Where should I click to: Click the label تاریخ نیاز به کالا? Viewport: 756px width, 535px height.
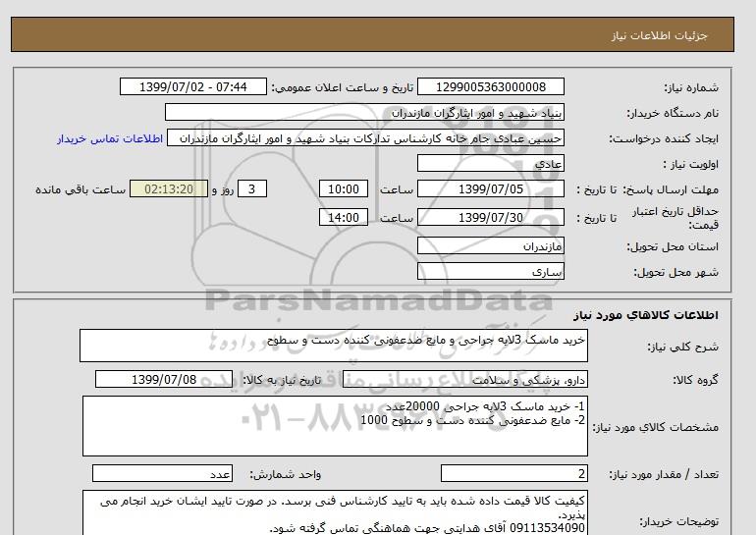[x=282, y=380]
